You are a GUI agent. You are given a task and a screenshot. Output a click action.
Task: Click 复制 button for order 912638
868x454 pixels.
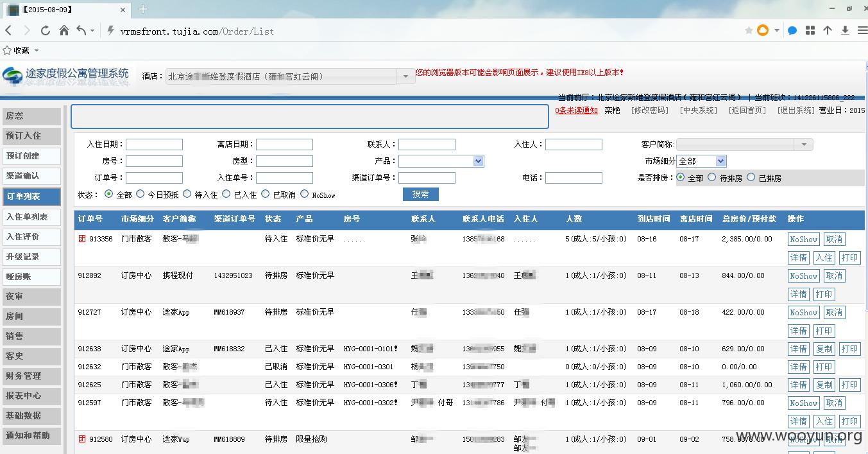(824, 349)
